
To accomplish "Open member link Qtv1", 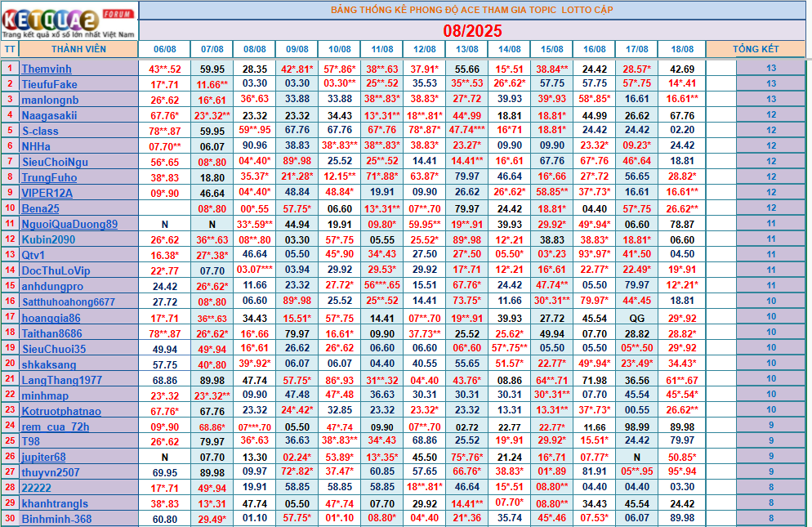I will click(33, 255).
